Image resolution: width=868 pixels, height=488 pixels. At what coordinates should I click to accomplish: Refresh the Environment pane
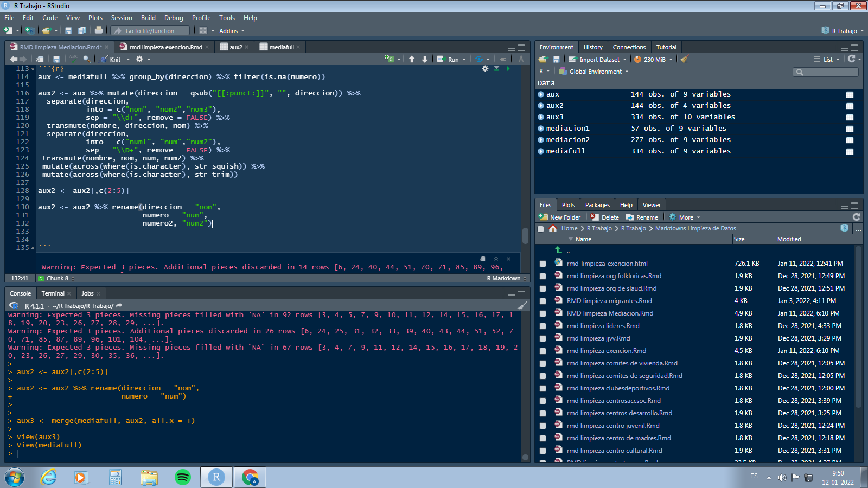pyautogui.click(x=852, y=59)
